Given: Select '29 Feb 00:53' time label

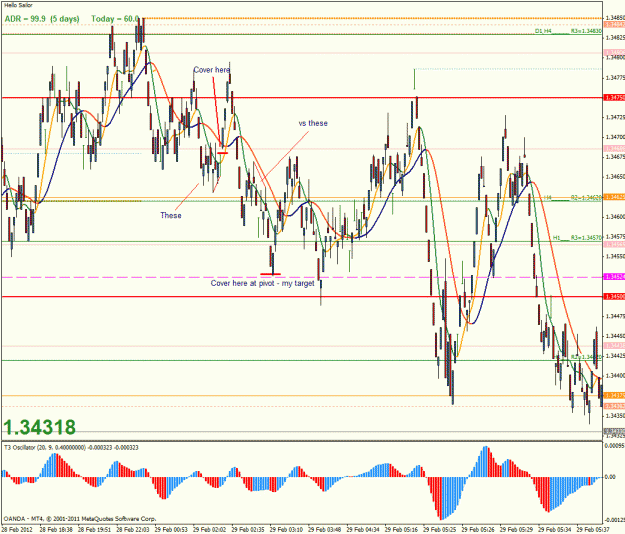Looking at the screenshot, I should pyautogui.click(x=171, y=530).
